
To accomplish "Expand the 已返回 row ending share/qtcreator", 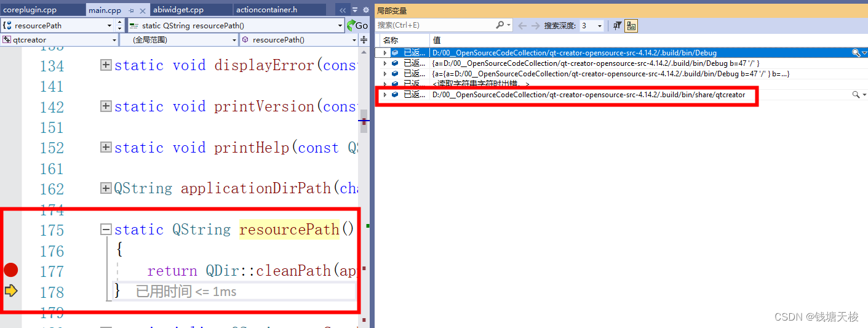I will coord(385,95).
